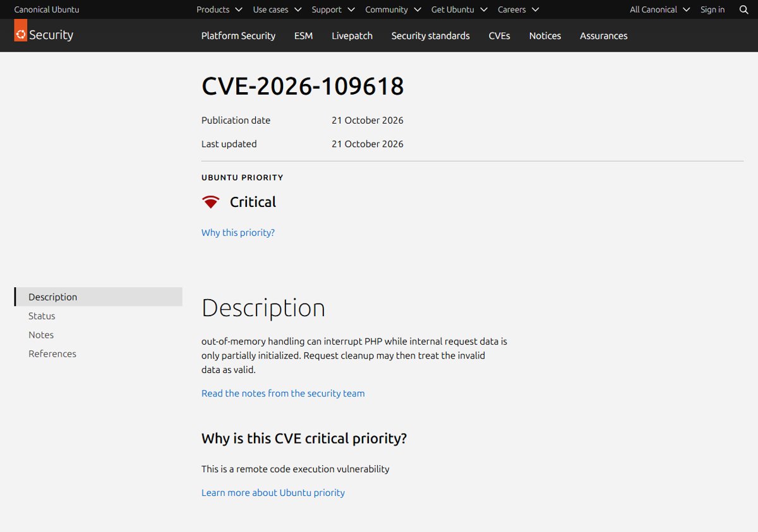Screen dimensions: 758x532
Task: Click 'This is a remote code execution vulnerability'
Action: [x=296, y=469]
